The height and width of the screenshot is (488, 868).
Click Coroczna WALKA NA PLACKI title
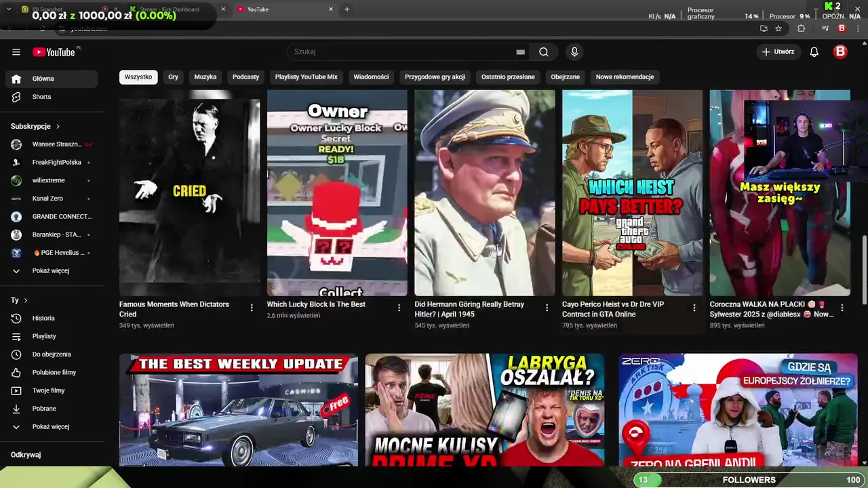(x=772, y=309)
